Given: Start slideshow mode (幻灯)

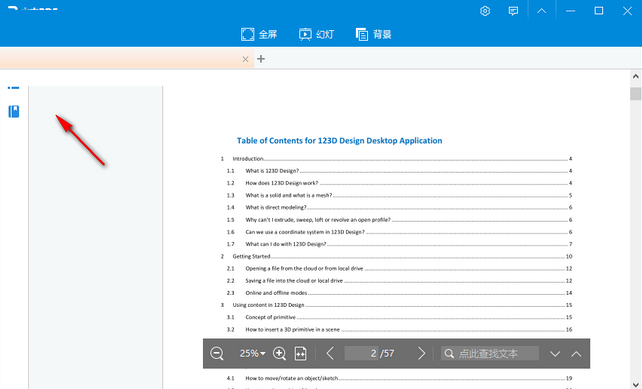Looking at the screenshot, I should coord(316,34).
